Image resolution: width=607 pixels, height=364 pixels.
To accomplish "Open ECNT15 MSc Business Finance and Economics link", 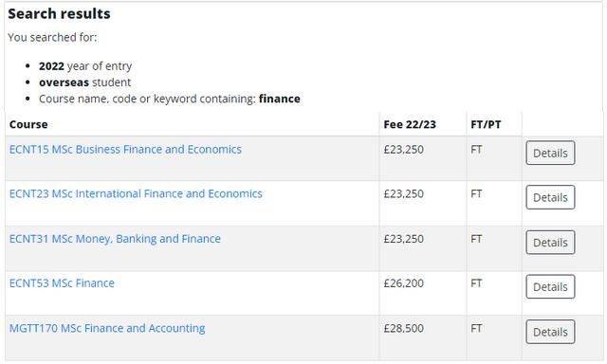I will pos(125,150).
